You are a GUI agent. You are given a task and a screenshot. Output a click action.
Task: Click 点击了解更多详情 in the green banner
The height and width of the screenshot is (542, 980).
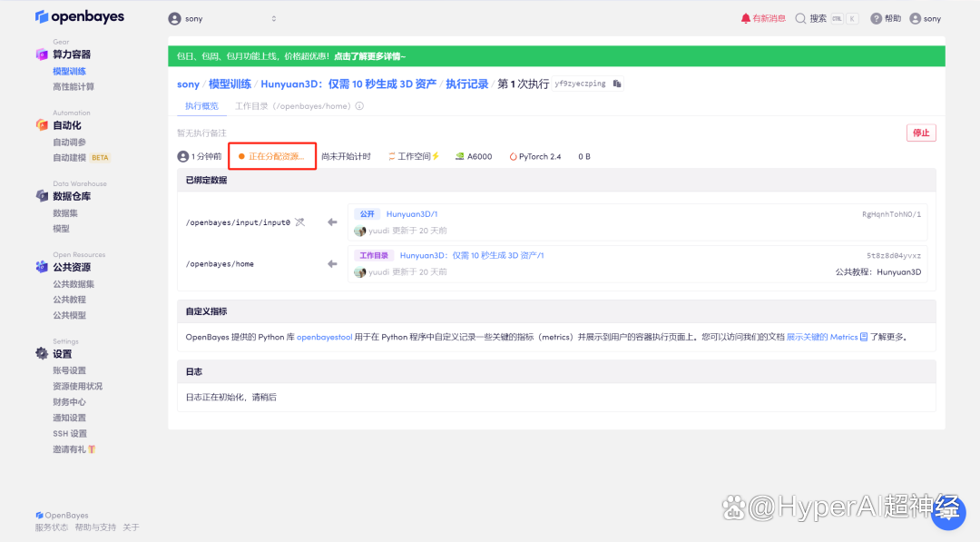point(369,56)
